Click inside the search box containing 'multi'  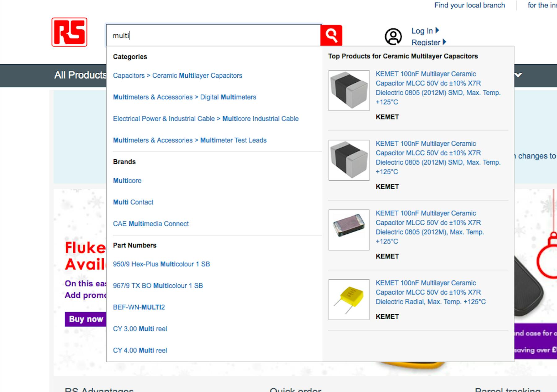[x=214, y=35]
